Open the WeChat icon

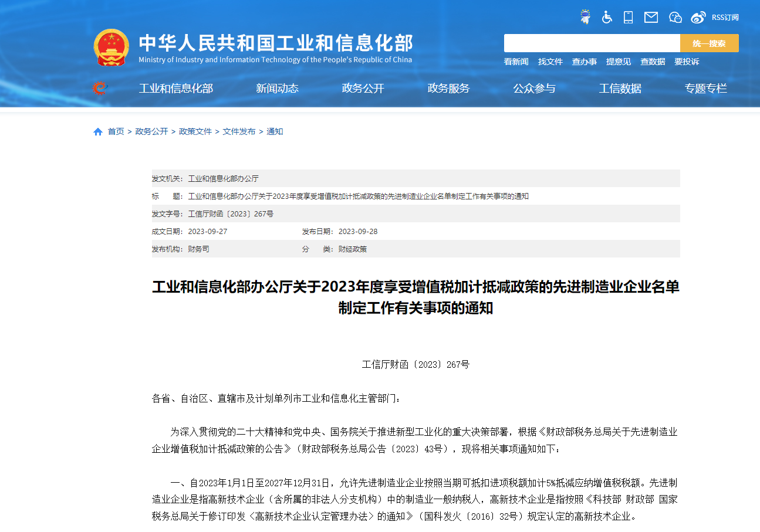(675, 17)
